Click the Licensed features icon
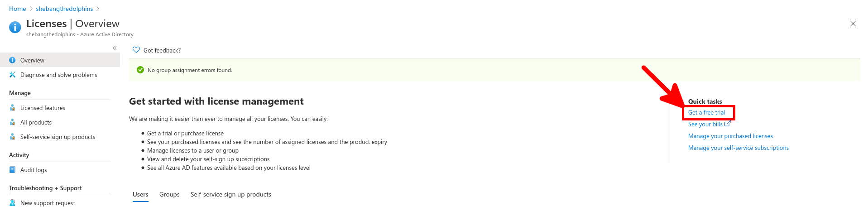The image size is (868, 216). point(12,108)
